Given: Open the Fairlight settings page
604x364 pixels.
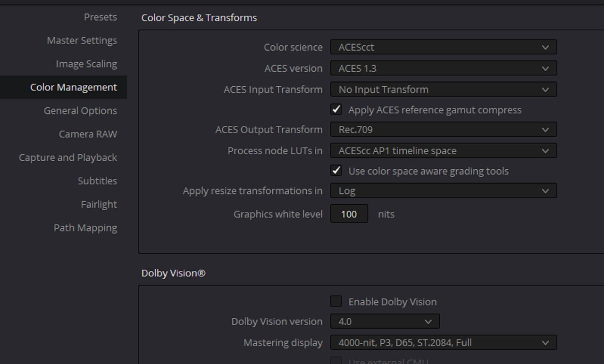Looking at the screenshot, I should [x=99, y=204].
